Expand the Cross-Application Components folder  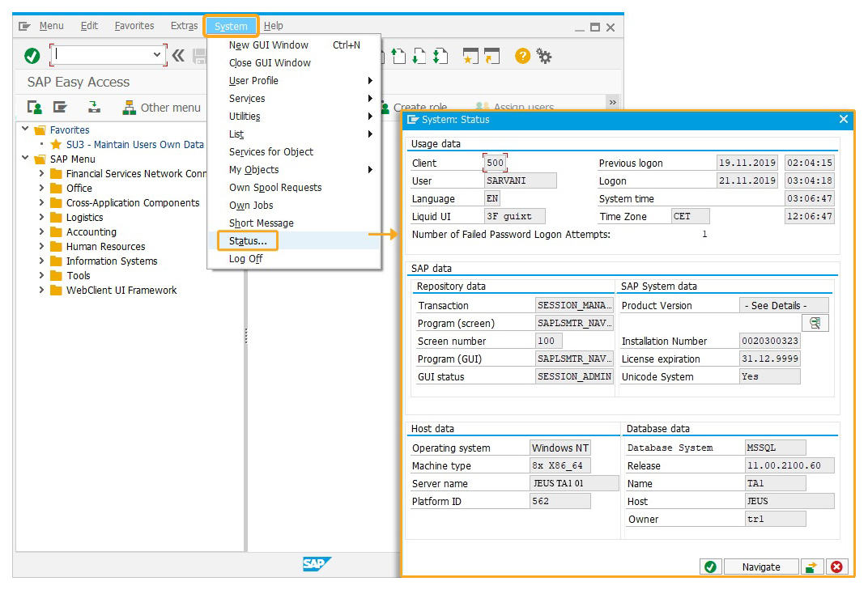(41, 202)
